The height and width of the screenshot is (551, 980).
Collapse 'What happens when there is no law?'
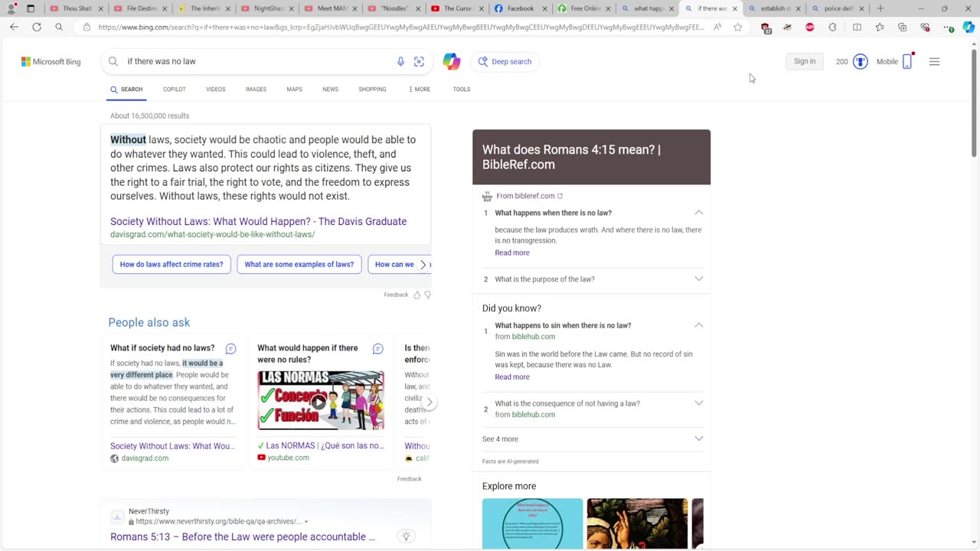pos(698,213)
